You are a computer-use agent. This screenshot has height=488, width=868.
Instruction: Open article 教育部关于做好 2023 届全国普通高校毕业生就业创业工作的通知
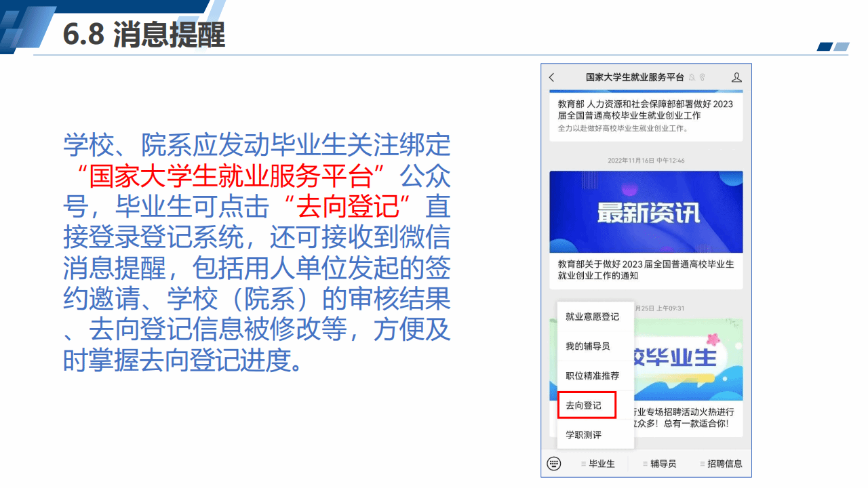646,270
